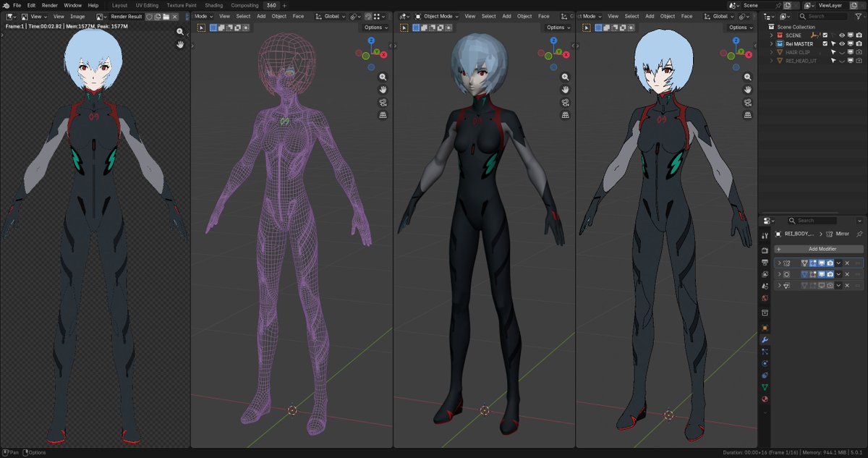Click the pan hand in Render Result panel
Image resolution: width=868 pixels, height=458 pixels.
(180, 44)
